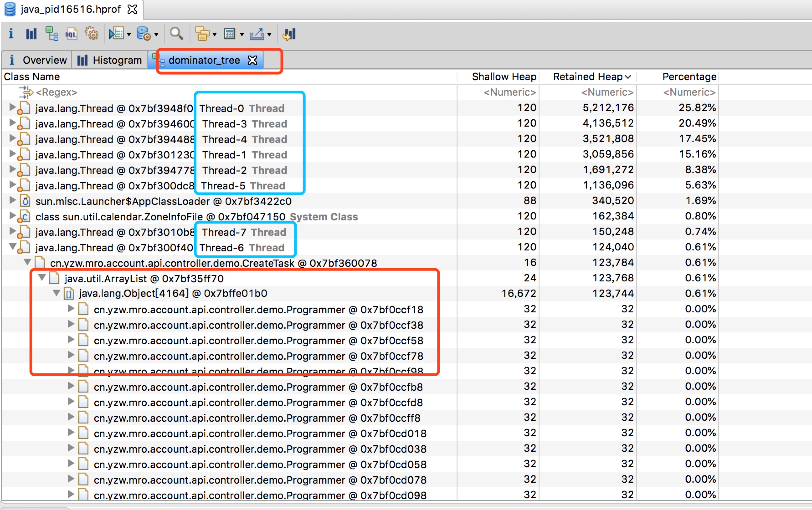Select the Programmer @ 0x7bf0cd038 row

pyautogui.click(x=260, y=449)
